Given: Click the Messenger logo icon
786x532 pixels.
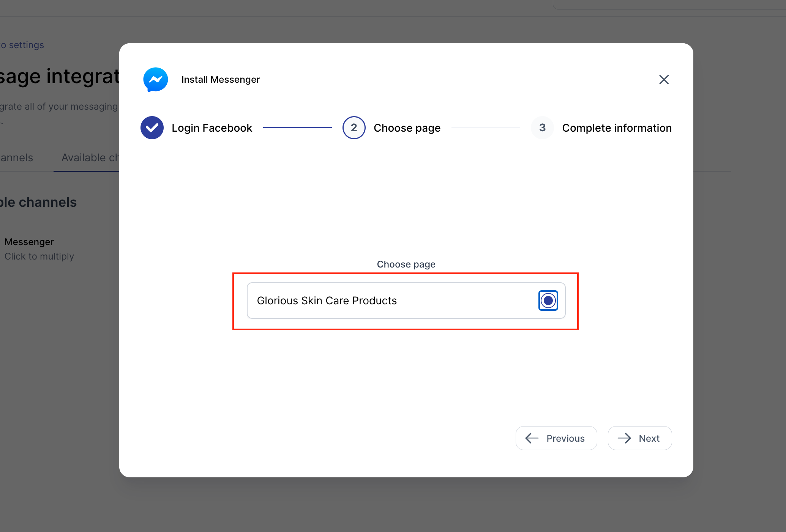Looking at the screenshot, I should tap(156, 80).
